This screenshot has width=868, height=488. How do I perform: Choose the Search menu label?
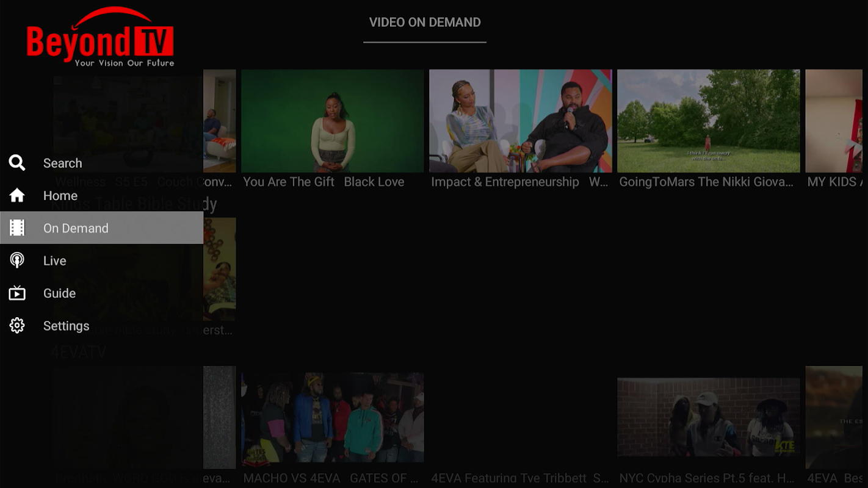point(62,163)
